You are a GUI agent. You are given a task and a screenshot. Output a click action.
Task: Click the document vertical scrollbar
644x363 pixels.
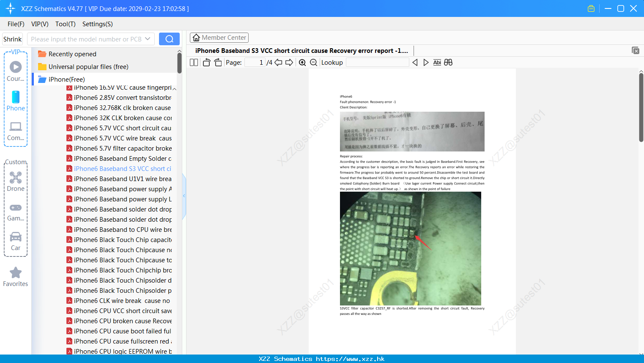tap(641, 107)
